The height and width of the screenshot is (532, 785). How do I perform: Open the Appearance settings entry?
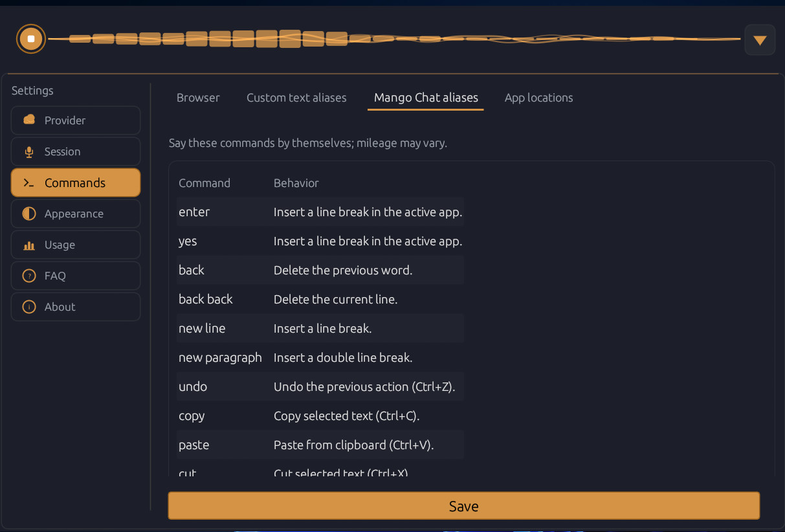click(74, 214)
